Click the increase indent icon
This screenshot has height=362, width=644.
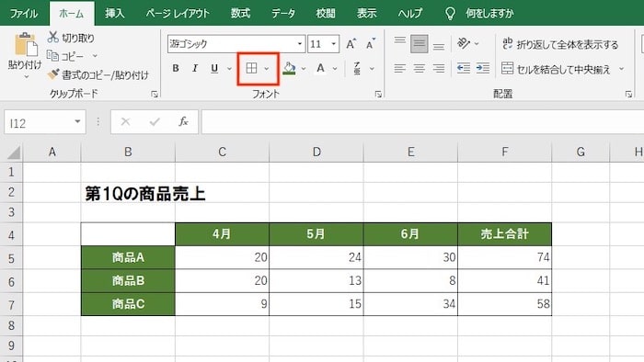483,69
